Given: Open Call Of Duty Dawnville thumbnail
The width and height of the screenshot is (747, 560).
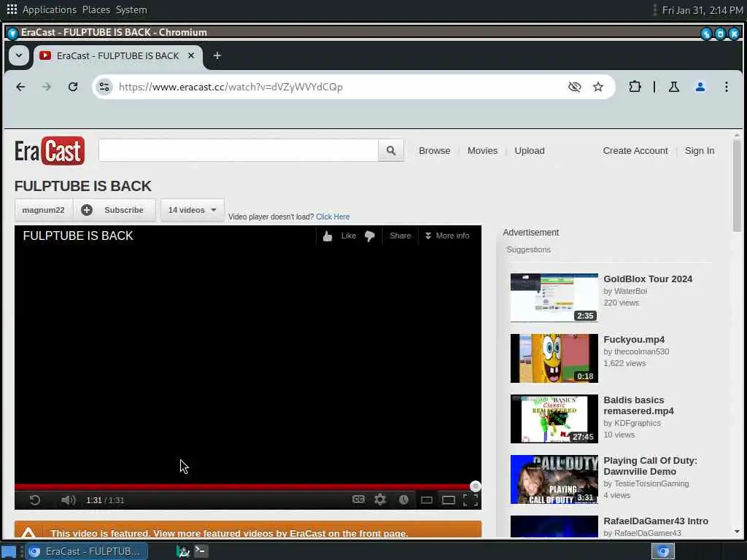Looking at the screenshot, I should coord(554,479).
